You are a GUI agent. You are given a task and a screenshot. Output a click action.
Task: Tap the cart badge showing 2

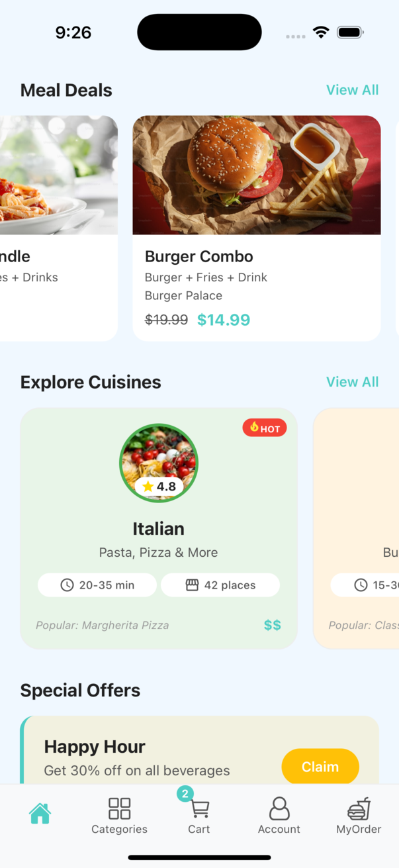(185, 793)
